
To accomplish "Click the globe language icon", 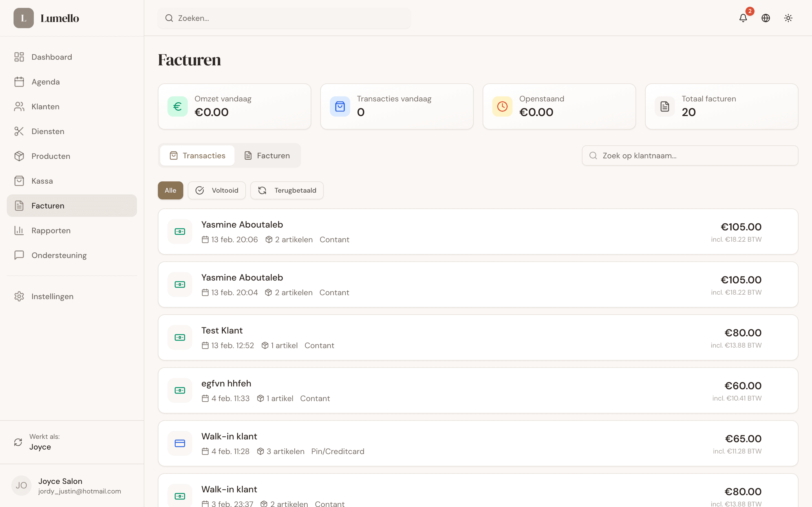I will [766, 18].
